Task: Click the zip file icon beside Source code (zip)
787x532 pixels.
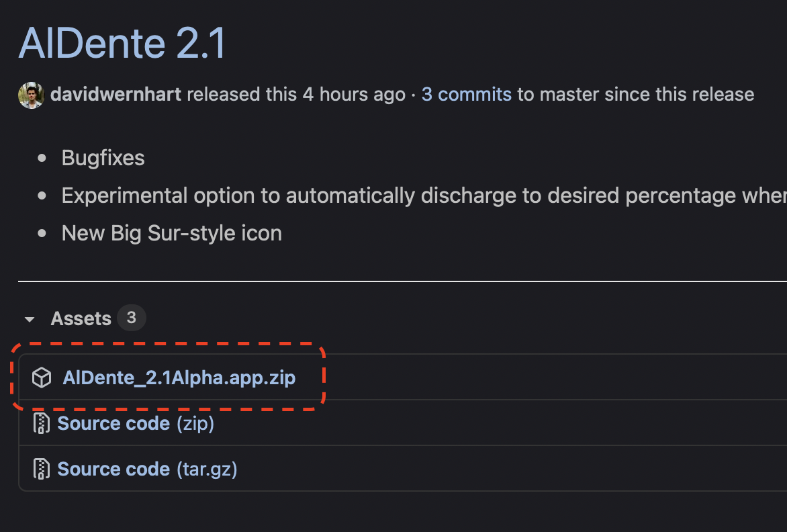Action: tap(42, 423)
